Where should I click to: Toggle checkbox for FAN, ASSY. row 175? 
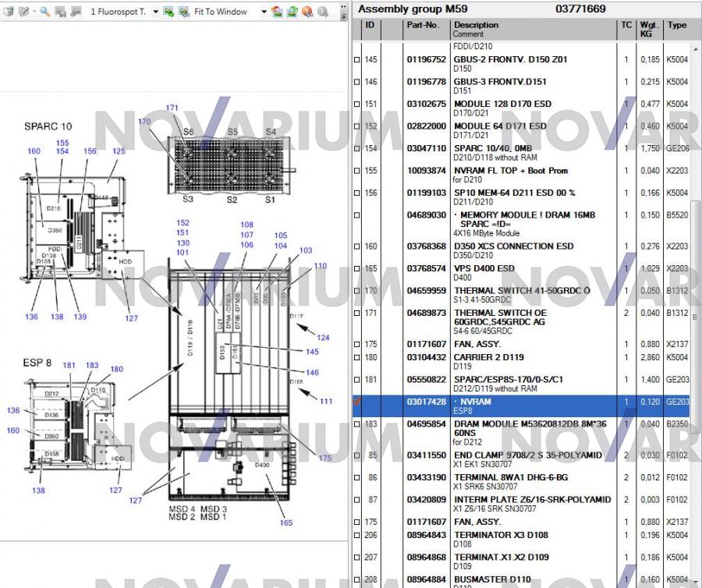coord(358,345)
